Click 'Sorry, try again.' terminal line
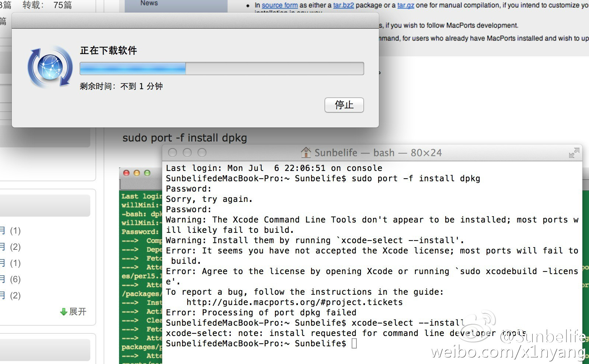This screenshot has width=589, height=364. (209, 199)
